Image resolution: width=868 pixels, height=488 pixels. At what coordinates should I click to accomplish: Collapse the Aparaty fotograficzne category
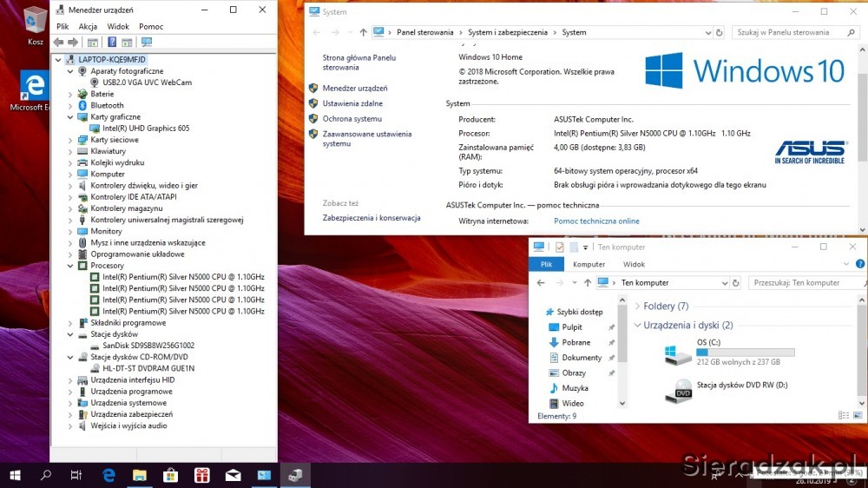70,71
